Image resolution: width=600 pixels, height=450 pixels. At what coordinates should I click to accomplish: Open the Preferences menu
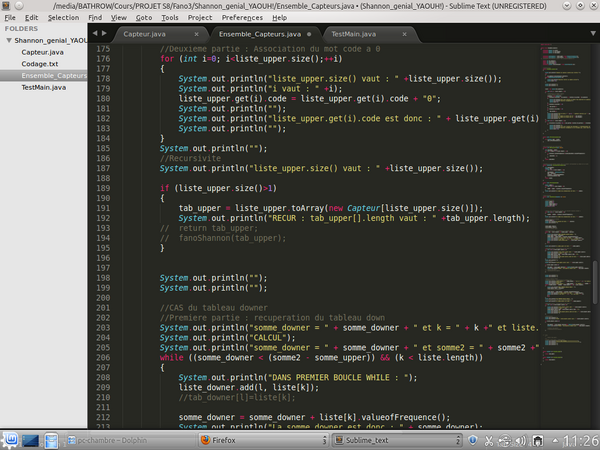pos(243,17)
